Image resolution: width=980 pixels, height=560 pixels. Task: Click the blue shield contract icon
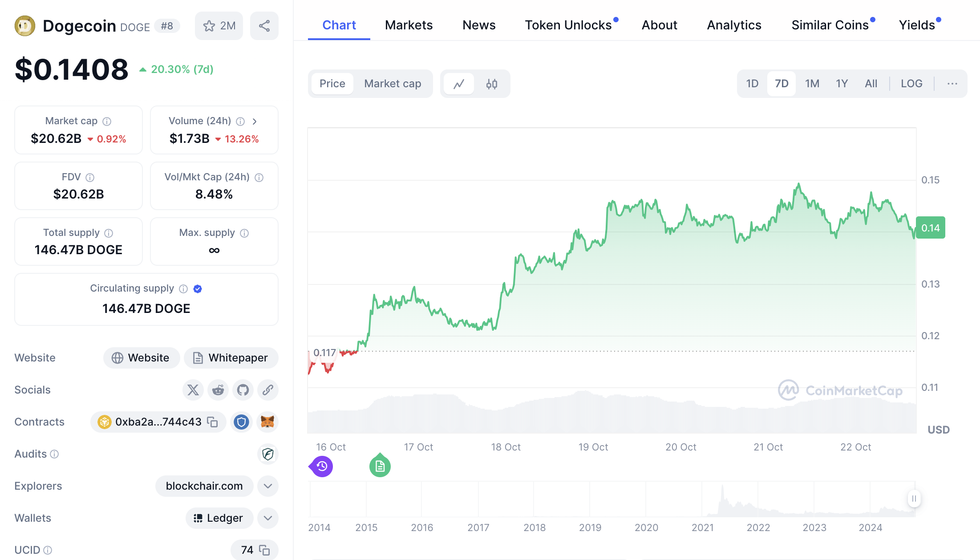tap(241, 422)
